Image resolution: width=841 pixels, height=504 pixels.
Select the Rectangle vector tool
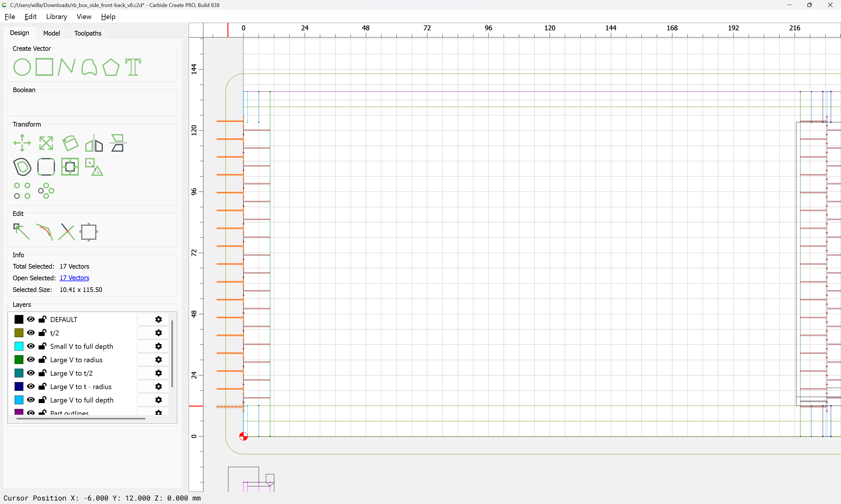(44, 67)
